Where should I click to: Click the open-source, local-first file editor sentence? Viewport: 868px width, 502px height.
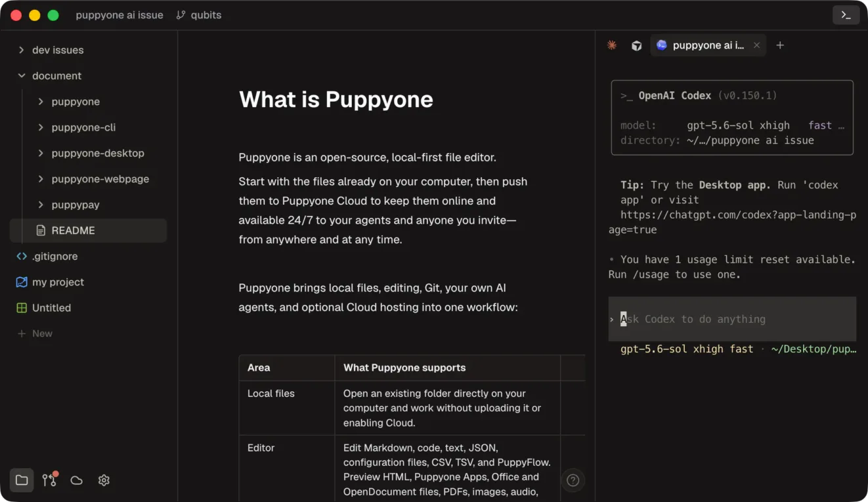pyautogui.click(x=368, y=157)
